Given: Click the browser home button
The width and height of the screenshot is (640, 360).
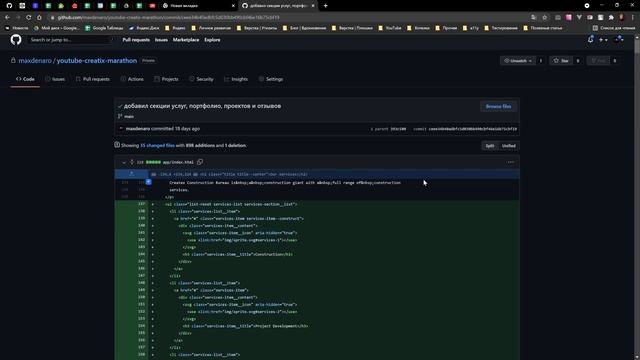Looking at the screenshot, I should point(39,18).
